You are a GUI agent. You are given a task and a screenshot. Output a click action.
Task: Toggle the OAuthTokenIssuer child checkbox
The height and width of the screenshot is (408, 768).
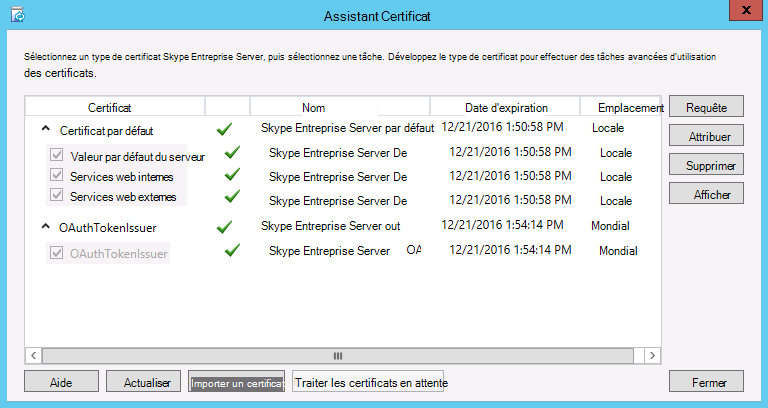pyautogui.click(x=57, y=253)
